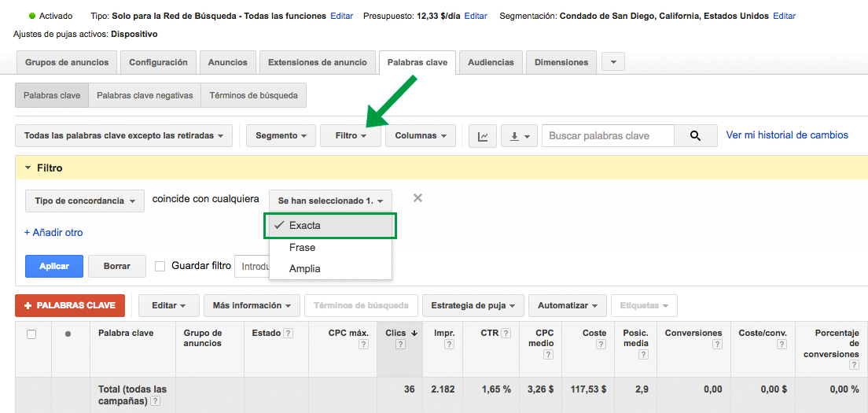Click the magnifier search button
The image size is (868, 413).
point(695,135)
